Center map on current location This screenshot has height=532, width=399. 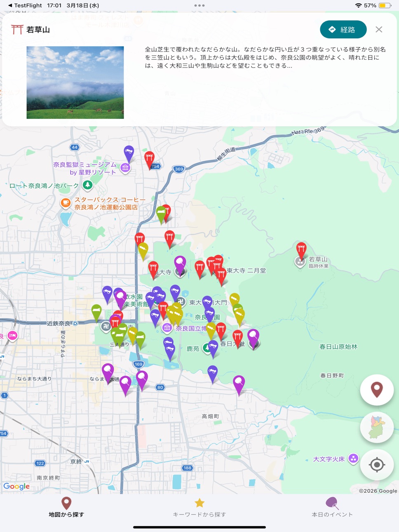377,465
